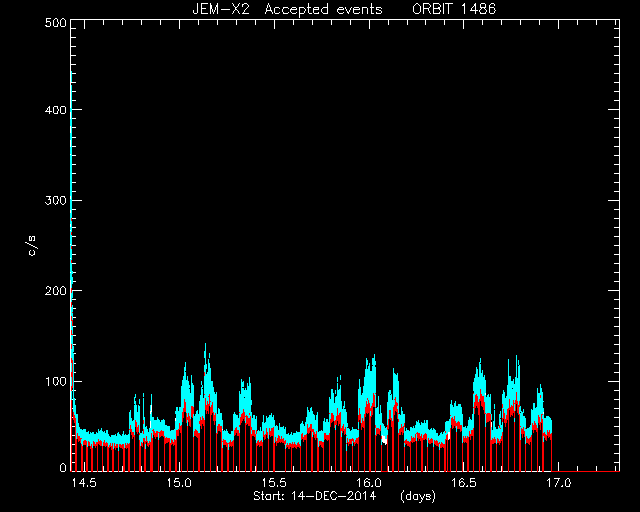Screen dimensions: 640x512
Task: Click the 'Start: 14-DEC-2014' axis caption
Action: 314,496
